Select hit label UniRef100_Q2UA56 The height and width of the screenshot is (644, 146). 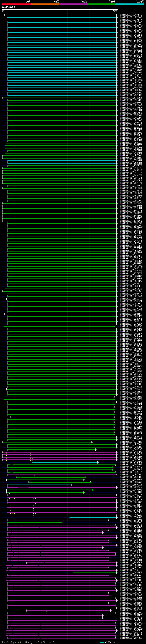[131, 372]
